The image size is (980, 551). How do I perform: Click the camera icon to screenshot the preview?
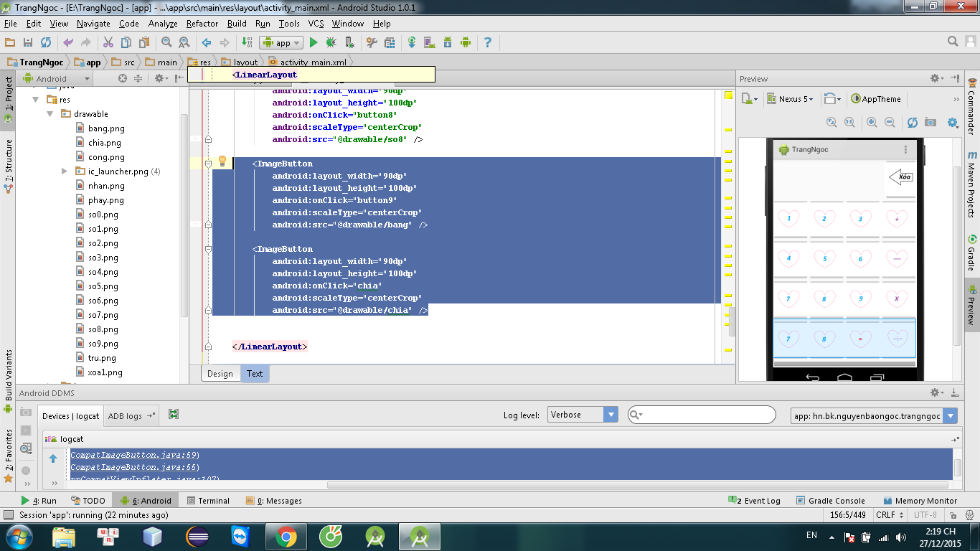(930, 122)
